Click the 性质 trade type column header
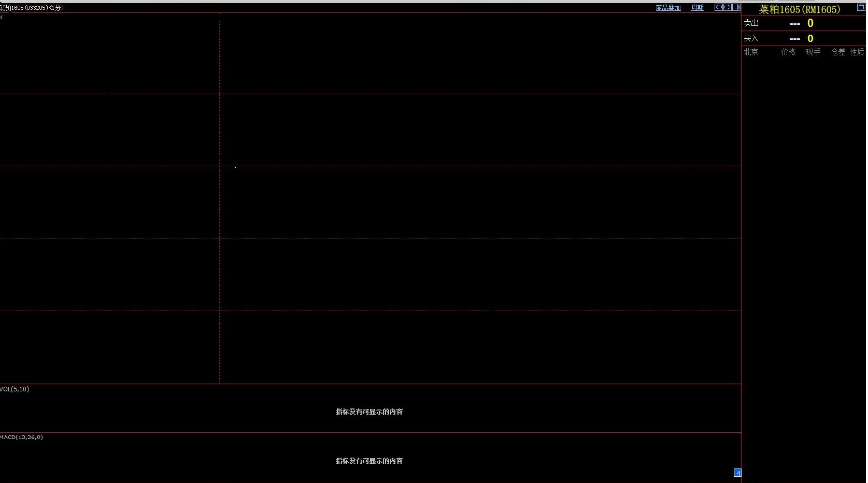 coord(857,52)
